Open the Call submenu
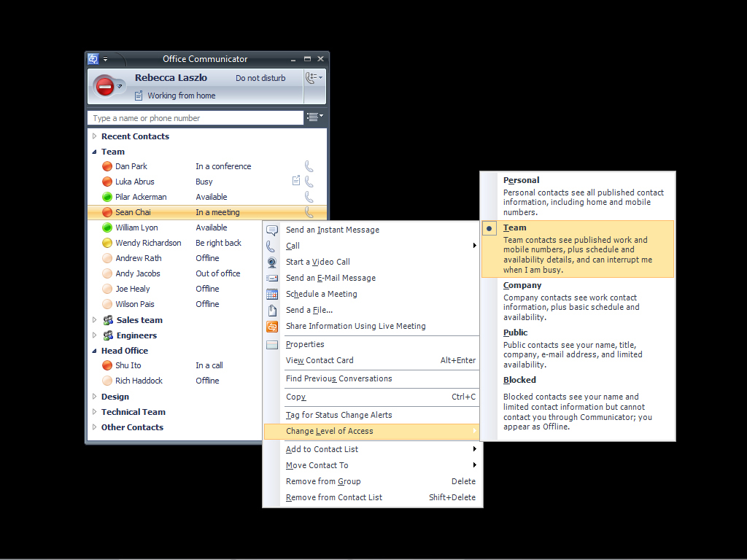 371,246
